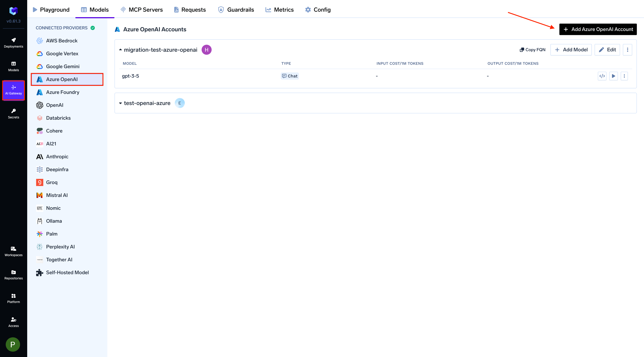Select Google Vertex provider
The image size is (644, 357).
click(67, 53)
